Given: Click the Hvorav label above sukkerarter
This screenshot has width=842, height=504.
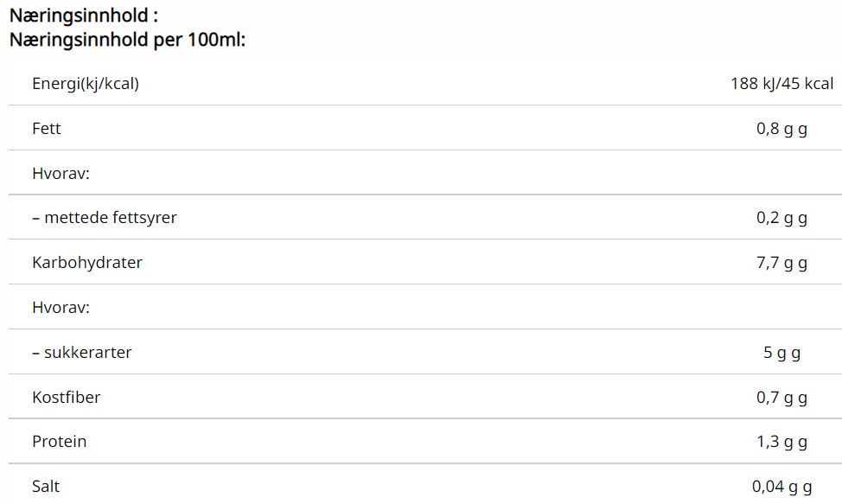Looking at the screenshot, I should coord(61,307).
